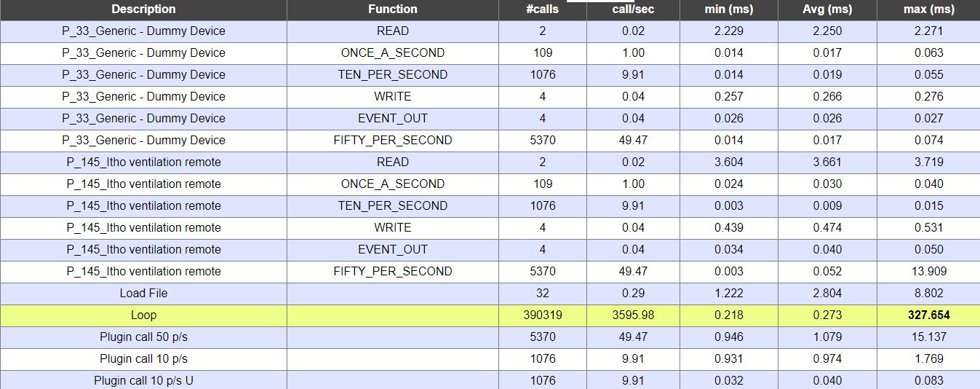The height and width of the screenshot is (389, 980).
Task: Click the max (ms) column header
Action: point(928,9)
